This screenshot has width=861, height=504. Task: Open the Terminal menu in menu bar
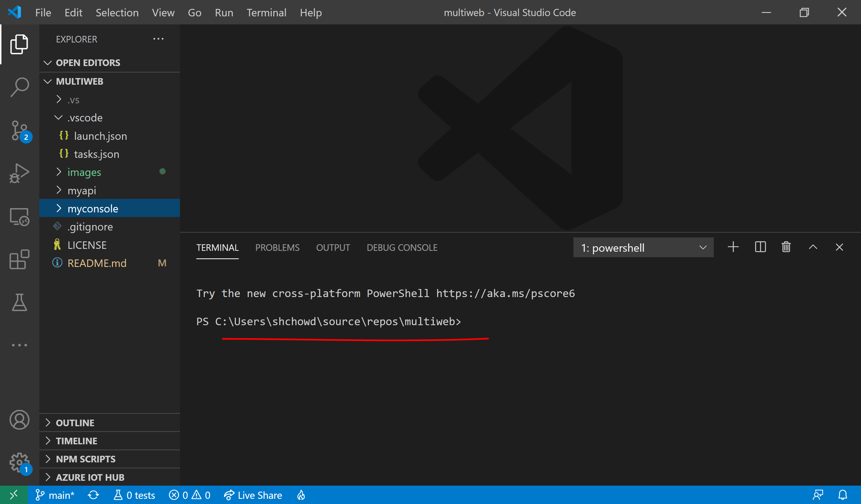tap(267, 13)
